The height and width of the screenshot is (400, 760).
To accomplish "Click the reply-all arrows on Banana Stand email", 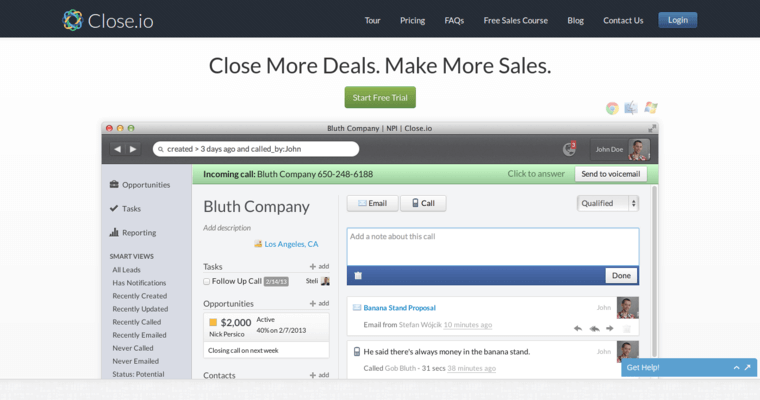I will [x=593, y=328].
